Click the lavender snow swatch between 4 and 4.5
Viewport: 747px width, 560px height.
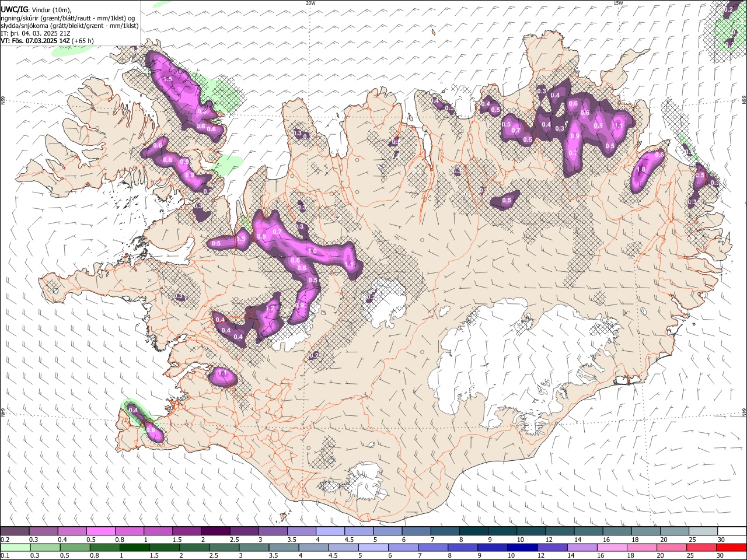point(330,531)
